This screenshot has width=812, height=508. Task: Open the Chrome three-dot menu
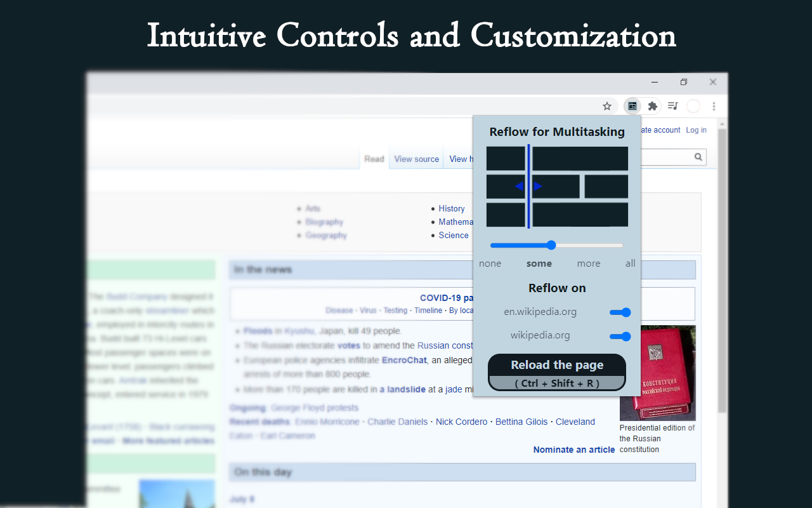click(x=714, y=106)
